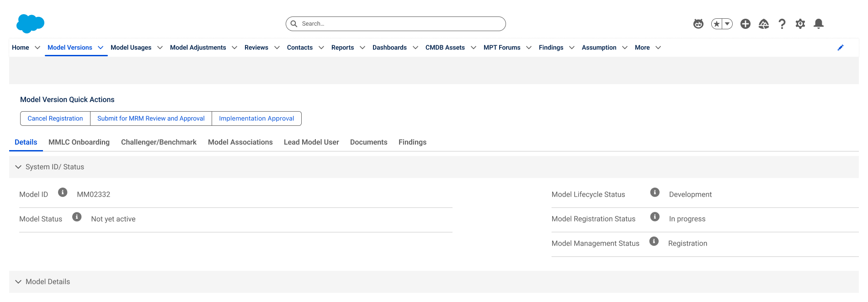Expand the Home dropdown chevron
Screen dimensions: 868x302
(x=37, y=48)
